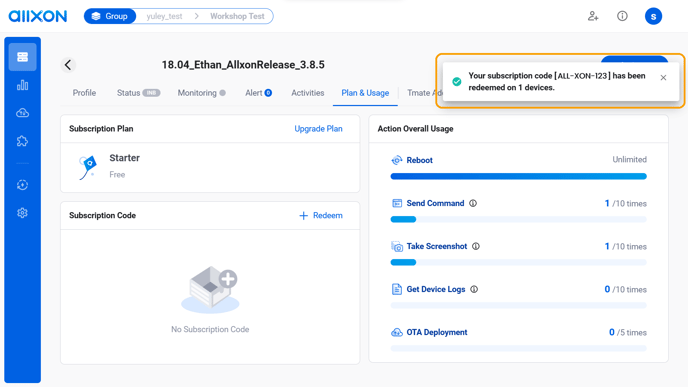Click the Starter plan name
The height and width of the screenshot is (387, 688).
click(x=125, y=158)
